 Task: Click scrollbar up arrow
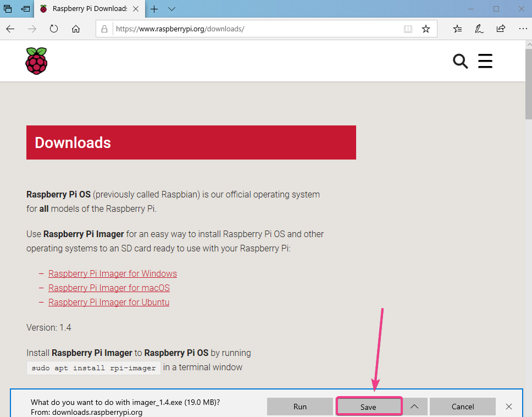(529, 45)
